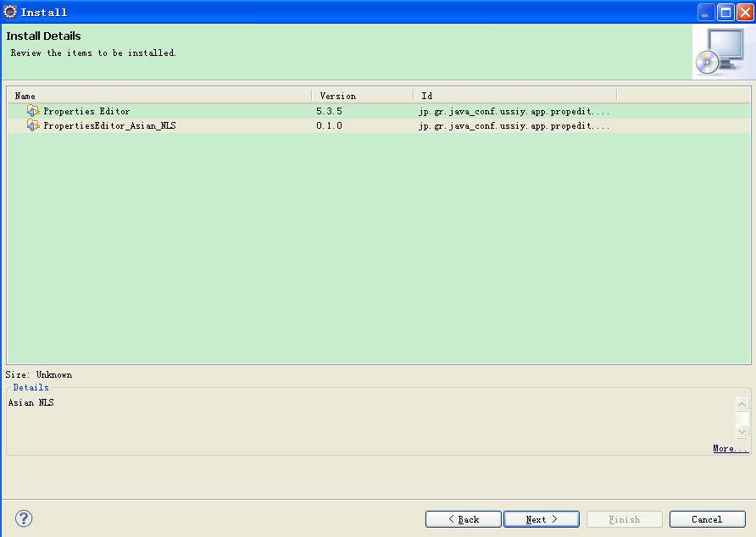Screen dimensions: 756x537
Task: Select the Properties Editor row name
Action: [x=86, y=111]
